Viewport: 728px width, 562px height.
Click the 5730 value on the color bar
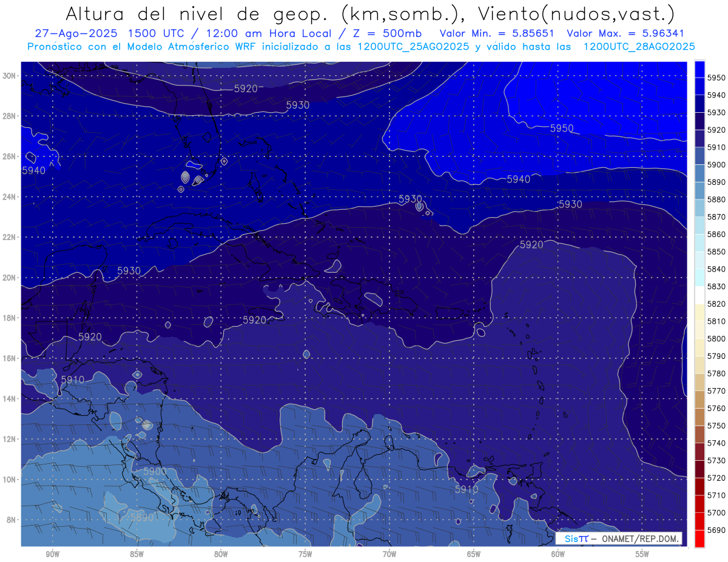tap(716, 460)
